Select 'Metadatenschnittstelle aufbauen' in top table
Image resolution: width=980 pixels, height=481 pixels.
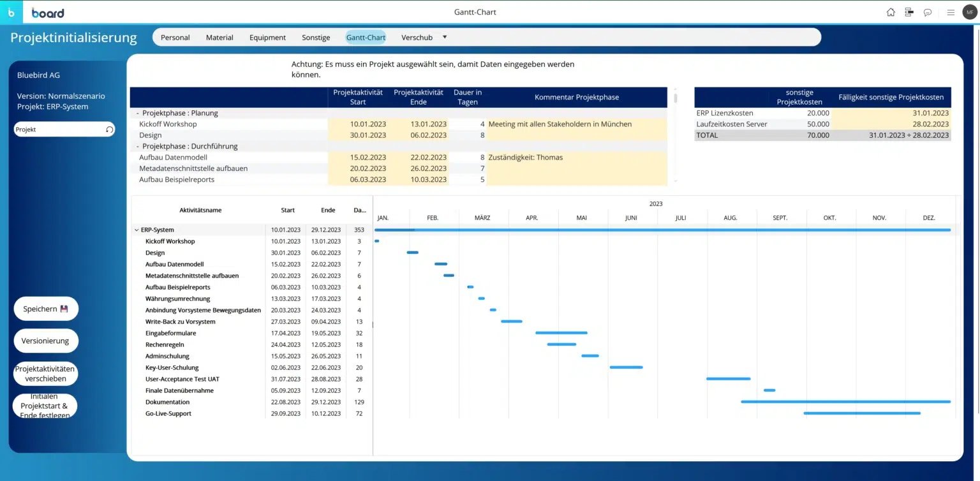pos(193,168)
